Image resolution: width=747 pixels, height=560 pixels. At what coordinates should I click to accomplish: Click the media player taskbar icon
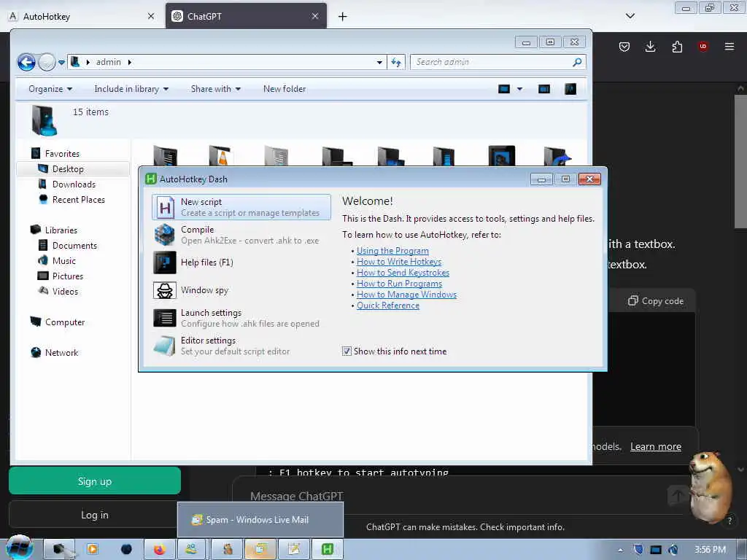click(93, 549)
